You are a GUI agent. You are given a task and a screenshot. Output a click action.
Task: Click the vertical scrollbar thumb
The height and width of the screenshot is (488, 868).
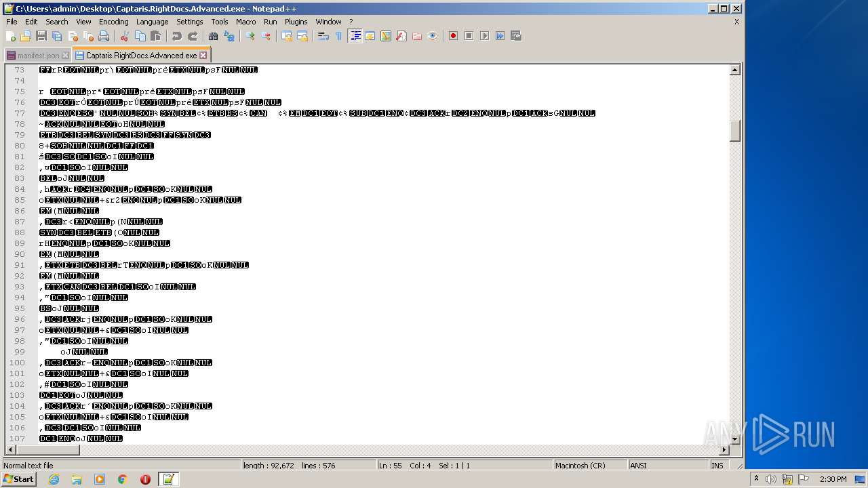tap(734, 131)
